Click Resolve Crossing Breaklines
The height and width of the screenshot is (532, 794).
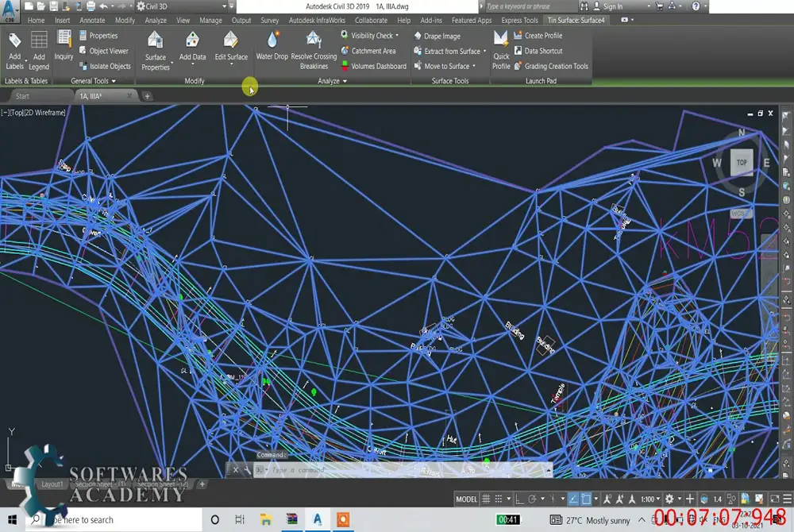point(314,51)
